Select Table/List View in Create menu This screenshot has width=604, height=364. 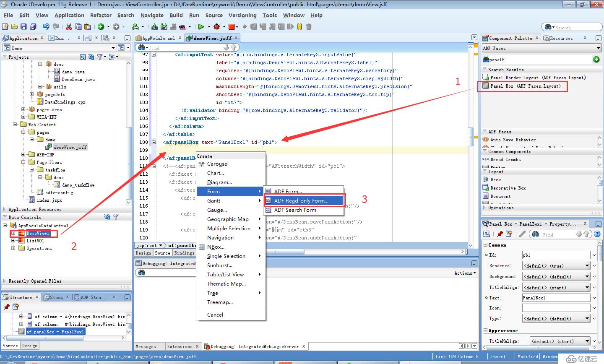tap(230, 274)
